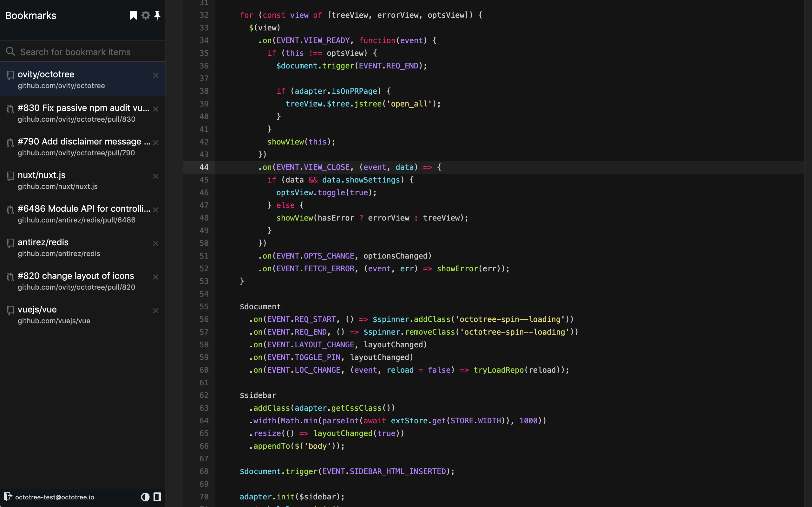Click the logout icon beside the account email
This screenshot has height=507, width=812.
coord(8,497)
